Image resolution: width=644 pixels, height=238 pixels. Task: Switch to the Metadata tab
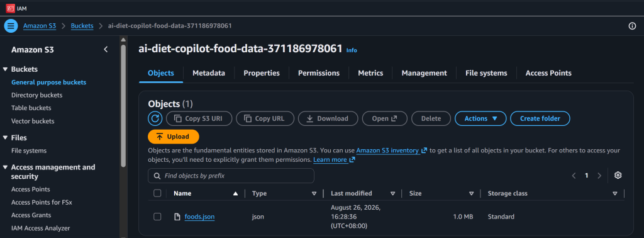tap(209, 73)
